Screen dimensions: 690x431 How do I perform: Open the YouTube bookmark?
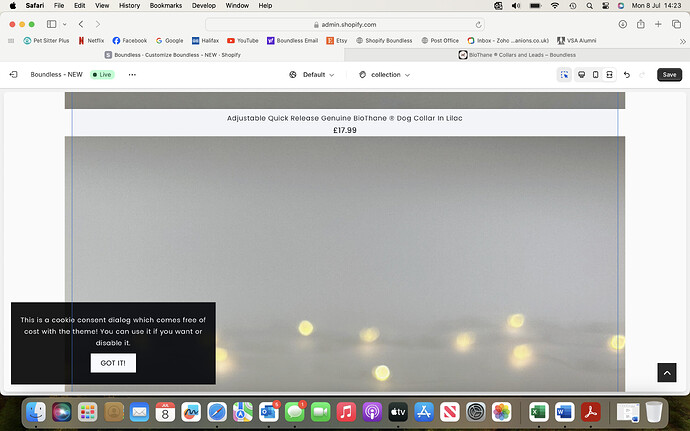(242, 41)
